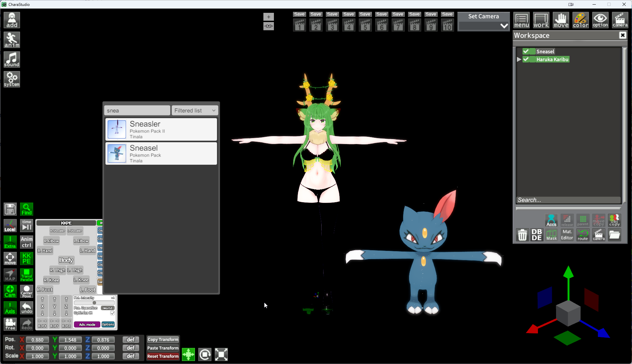Adjust the Mvt. Intensity slider
The height and width of the screenshot is (364, 632).
94,303
